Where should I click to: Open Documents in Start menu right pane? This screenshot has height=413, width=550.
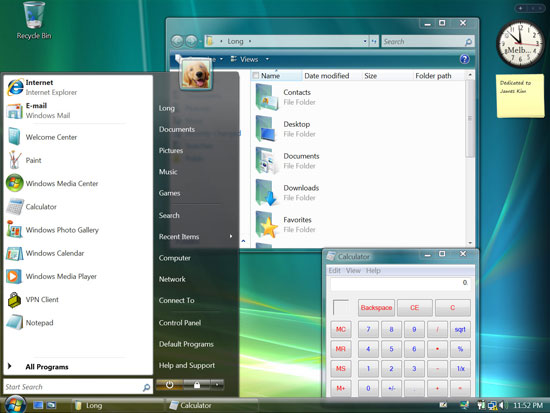coord(177,129)
